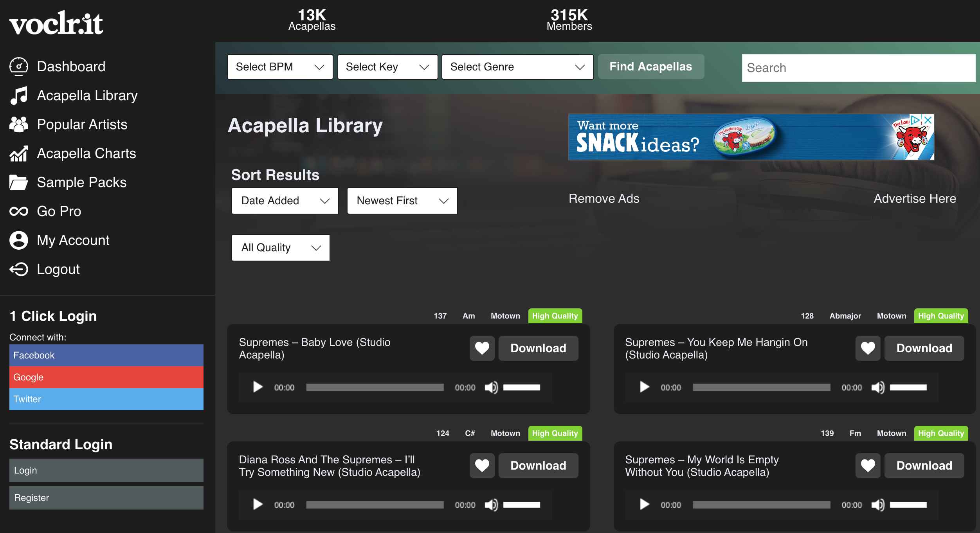
Task: Select Logout in the sidebar
Action: pyautogui.click(x=58, y=269)
